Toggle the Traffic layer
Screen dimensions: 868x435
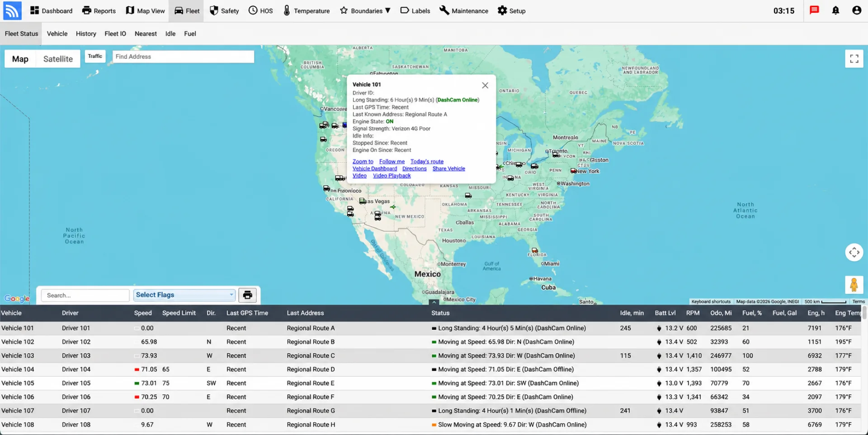[95, 56]
